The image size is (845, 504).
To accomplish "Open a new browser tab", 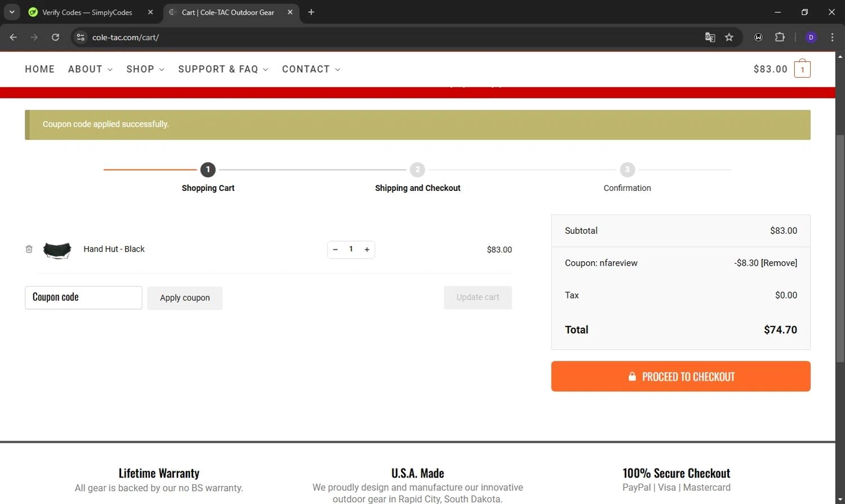I will click(x=311, y=12).
